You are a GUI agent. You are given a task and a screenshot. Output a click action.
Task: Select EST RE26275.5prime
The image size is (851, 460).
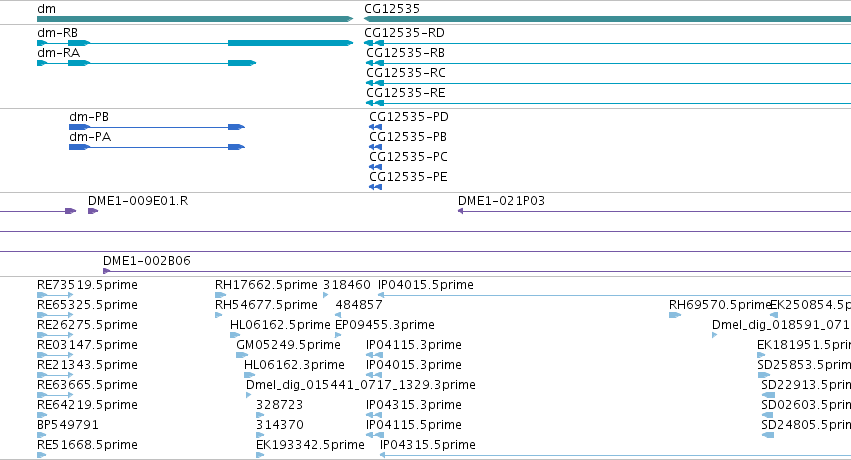[x=87, y=325]
